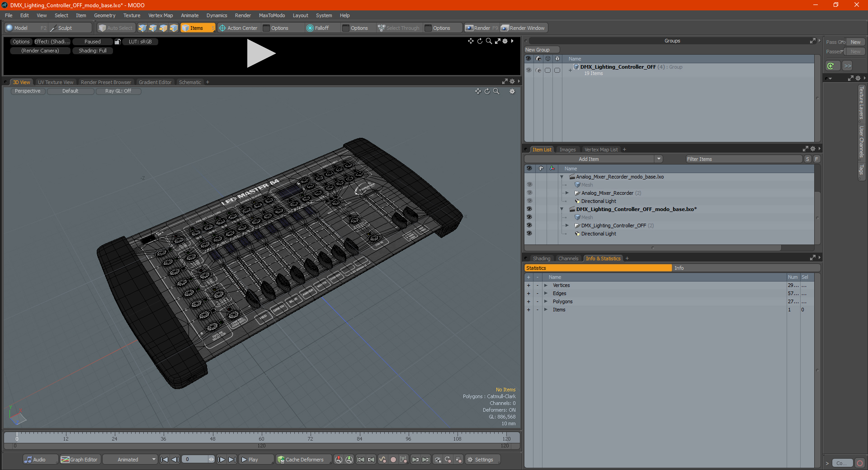Click the 3D viewport pan/move icon
This screenshot has height=470, width=868.
[x=478, y=91]
